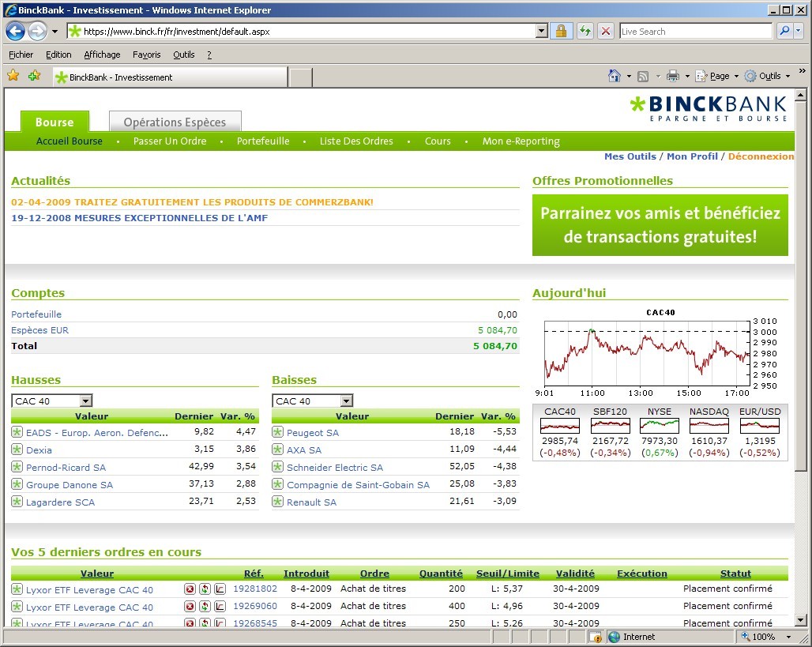Viewport: 812px width, 647px height.
Task: Expand the Live Search provider dropdown arrow
Action: (x=798, y=31)
